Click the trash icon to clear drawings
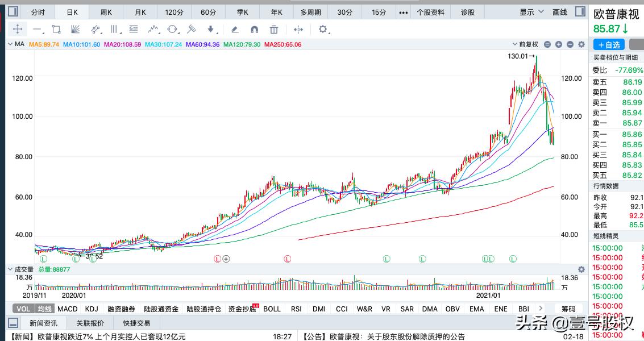The image size is (644, 341). 273,30
